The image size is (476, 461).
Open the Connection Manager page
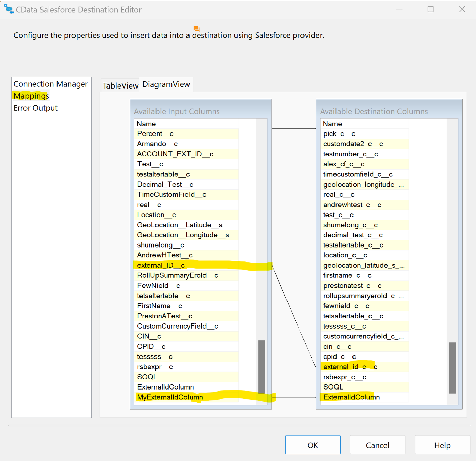tap(50, 84)
